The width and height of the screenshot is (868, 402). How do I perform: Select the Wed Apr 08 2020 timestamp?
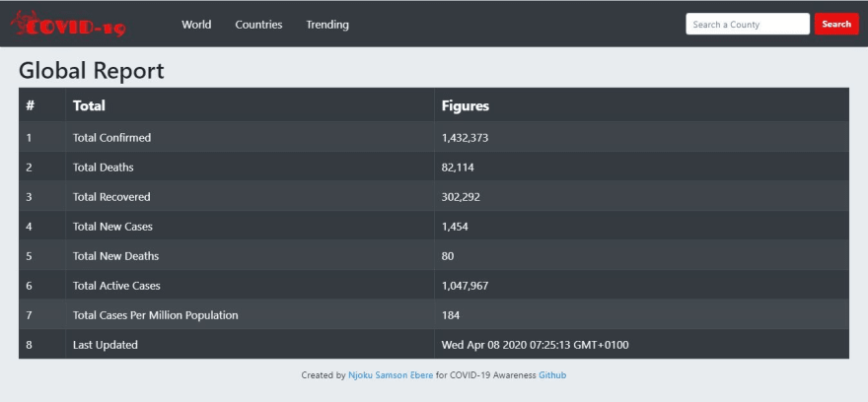(x=535, y=345)
